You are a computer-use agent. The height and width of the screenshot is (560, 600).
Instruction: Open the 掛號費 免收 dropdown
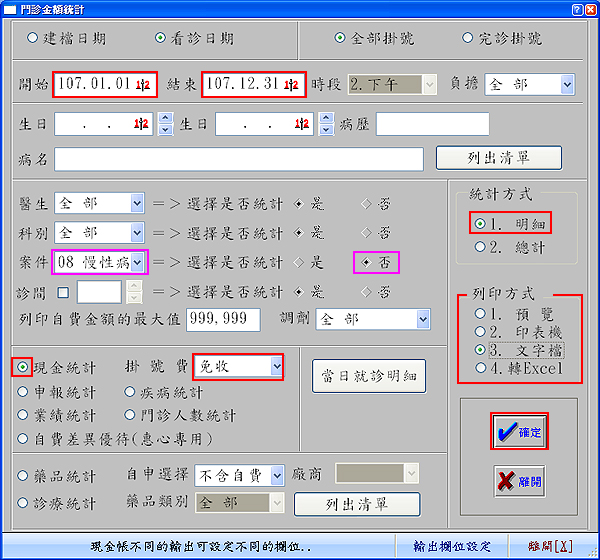276,367
